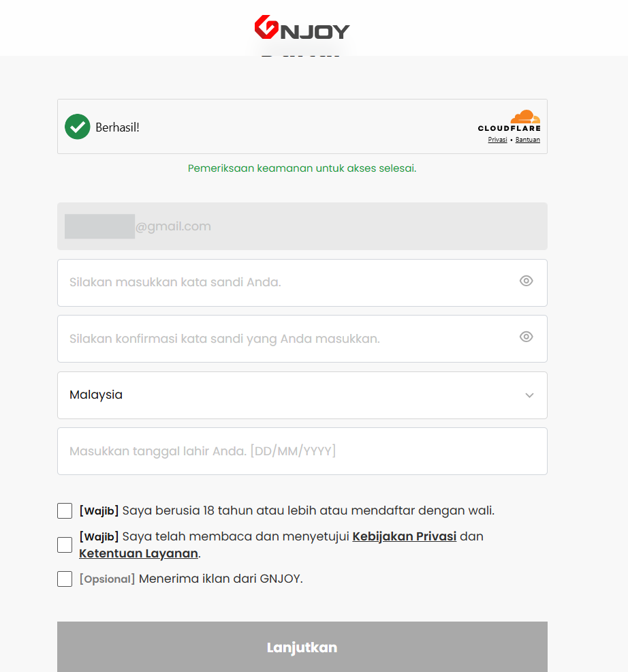Viewport: 628px width, 672px height.
Task: Check the Kebijakan Privasi agreement checkbox
Action: [65, 545]
